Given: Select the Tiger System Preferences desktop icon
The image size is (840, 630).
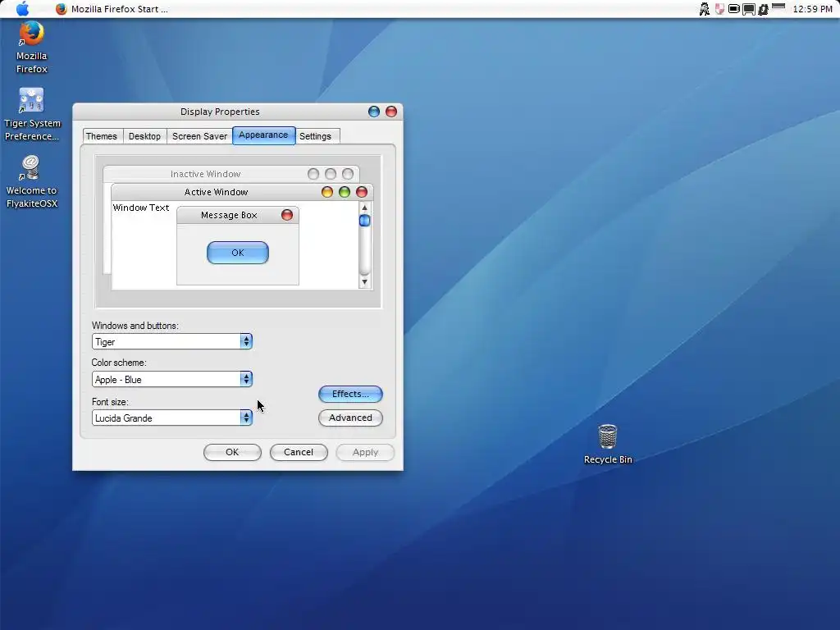Looking at the screenshot, I should [32, 115].
